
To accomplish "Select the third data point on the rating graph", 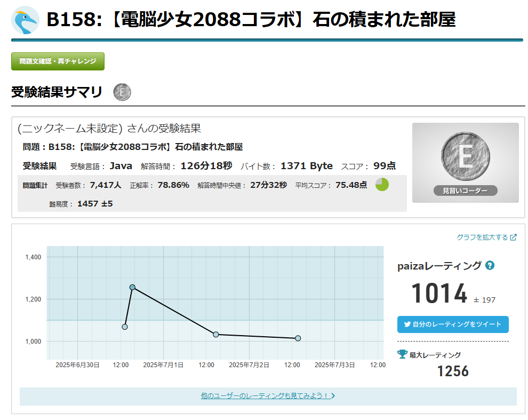I will pyautogui.click(x=216, y=335).
